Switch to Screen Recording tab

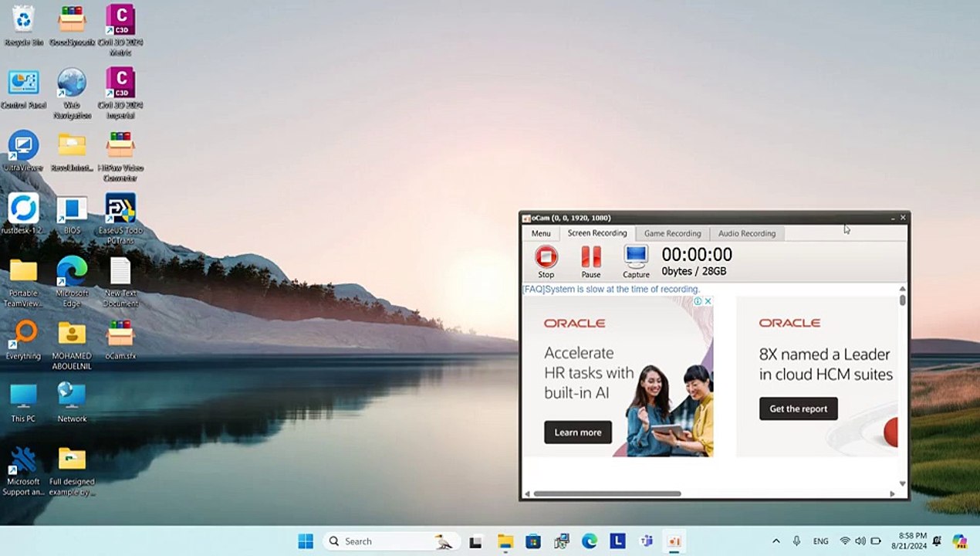pyautogui.click(x=597, y=233)
